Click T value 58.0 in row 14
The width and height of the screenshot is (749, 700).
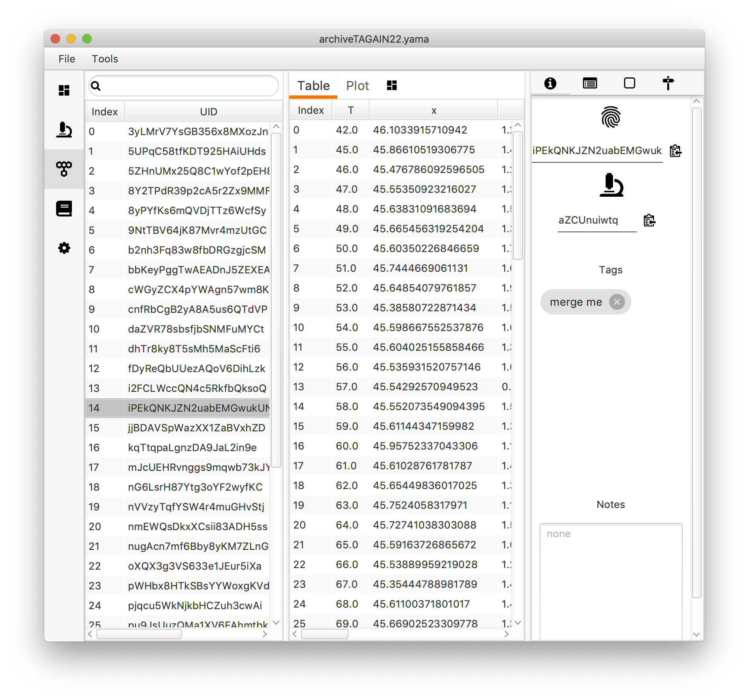coord(347,406)
